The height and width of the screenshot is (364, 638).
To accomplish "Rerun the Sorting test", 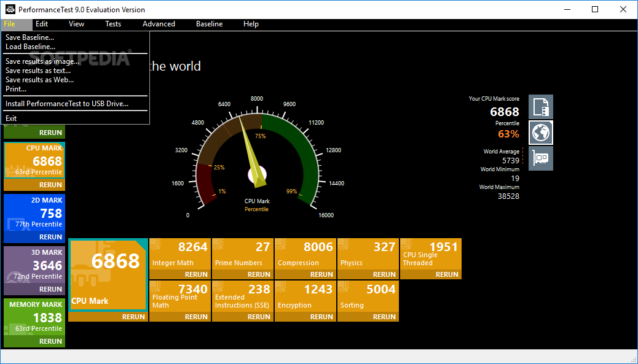I will pyautogui.click(x=384, y=317).
